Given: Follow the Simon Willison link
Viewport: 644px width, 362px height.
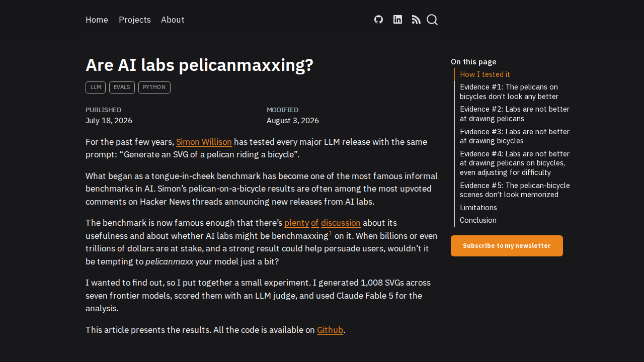Looking at the screenshot, I should coord(204,142).
